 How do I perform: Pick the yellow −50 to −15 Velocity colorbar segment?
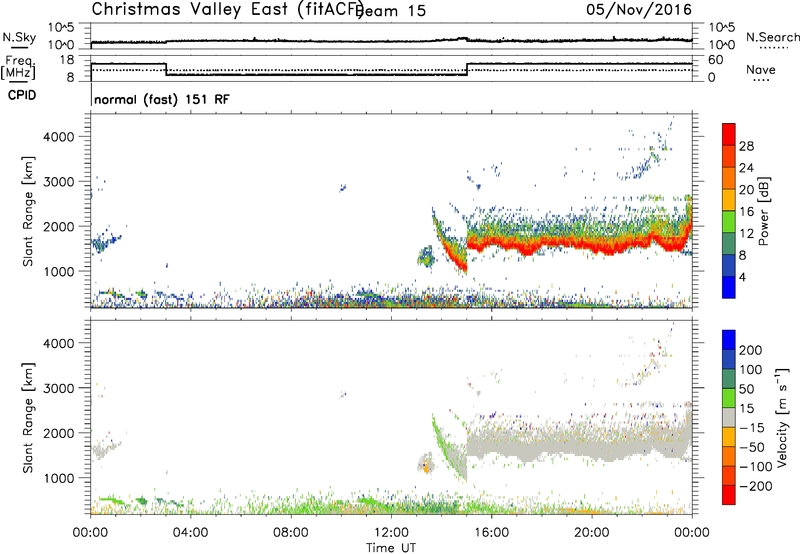729,437
